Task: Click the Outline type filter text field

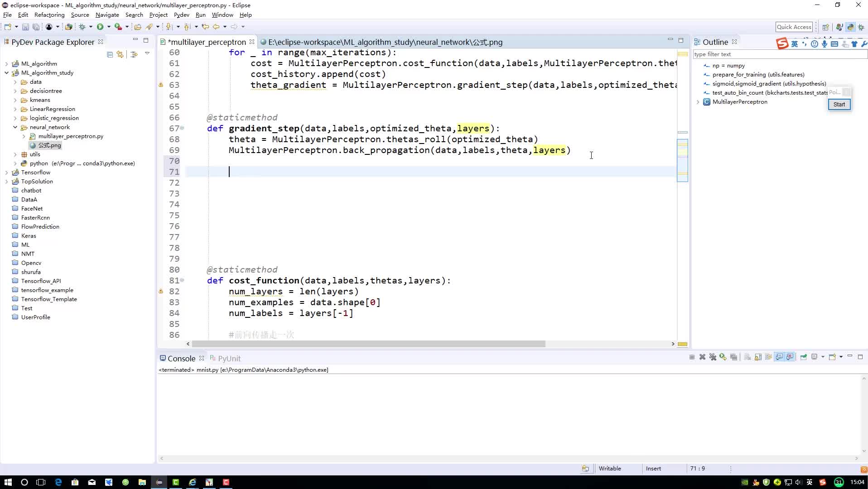Action: 779,54
